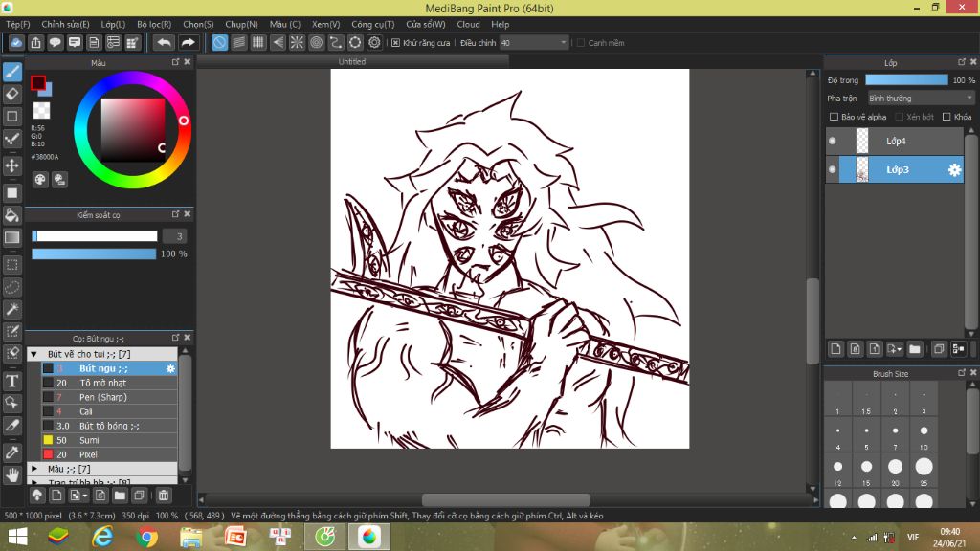Select the Eraser tool
This screenshot has height=551, width=980.
tap(11, 95)
